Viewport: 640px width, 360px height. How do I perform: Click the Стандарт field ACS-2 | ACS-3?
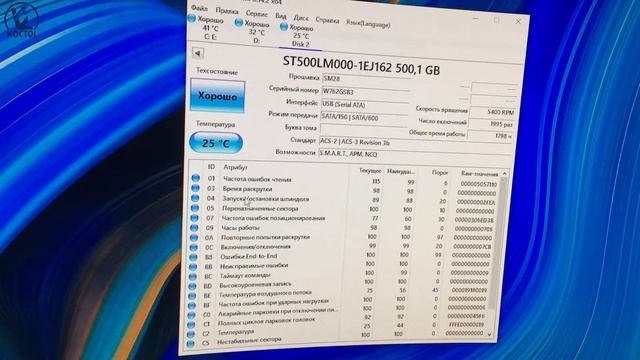coord(416,143)
